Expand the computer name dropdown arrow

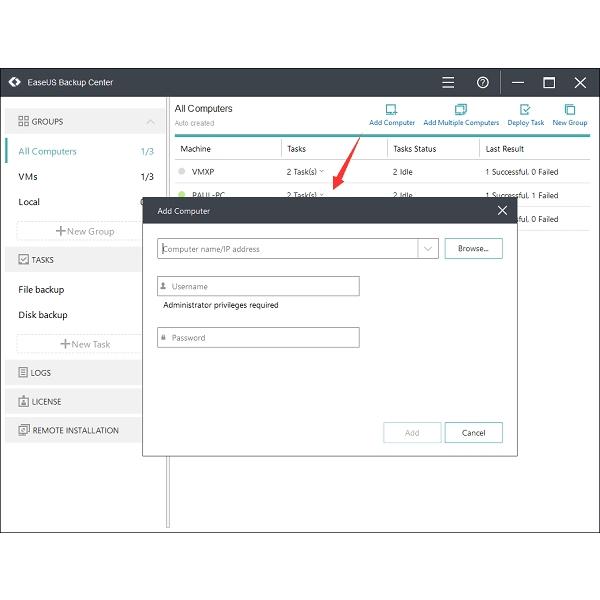428,249
